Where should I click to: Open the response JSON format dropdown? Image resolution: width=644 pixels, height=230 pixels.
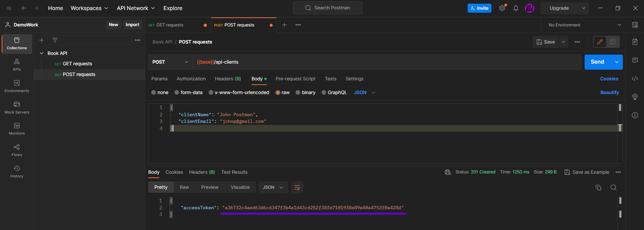point(273,187)
